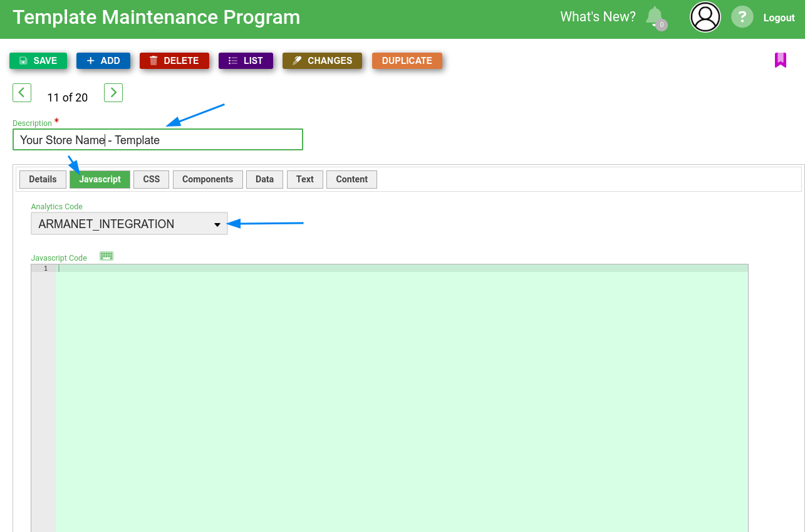
Task: Click the keyboard icon beside Javascript Code
Action: [x=106, y=256]
